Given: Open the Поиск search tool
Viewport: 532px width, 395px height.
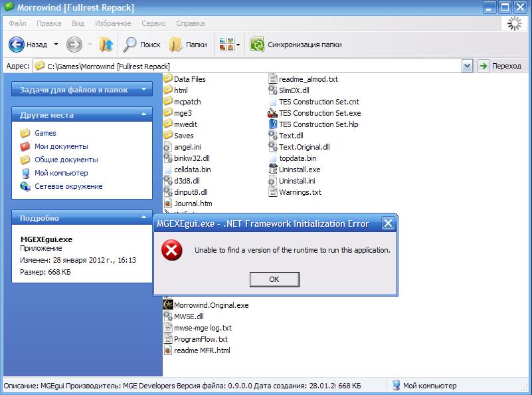Looking at the screenshot, I should 141,45.
